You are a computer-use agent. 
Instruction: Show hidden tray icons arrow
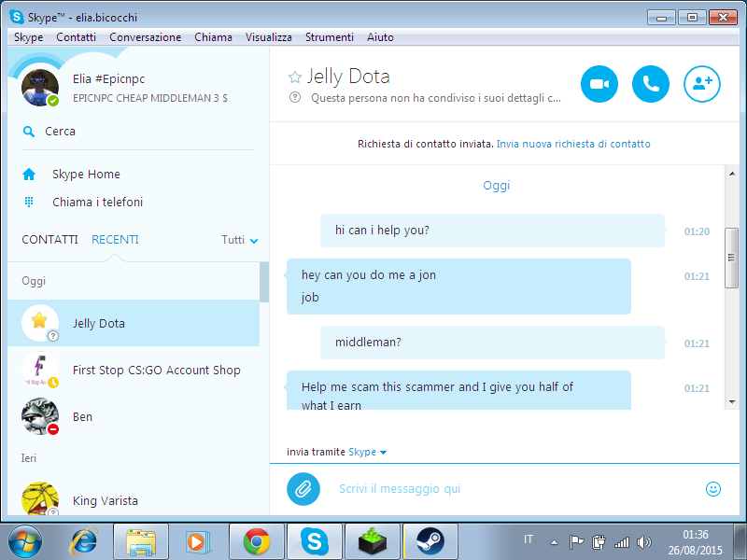(554, 542)
